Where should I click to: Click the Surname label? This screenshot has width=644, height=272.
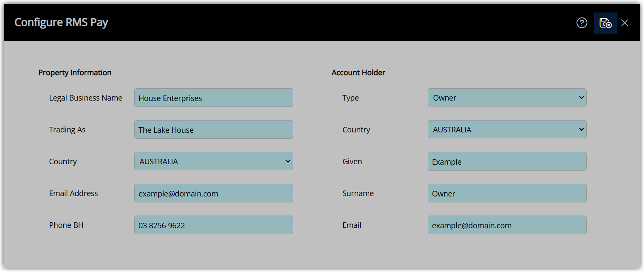tap(358, 193)
